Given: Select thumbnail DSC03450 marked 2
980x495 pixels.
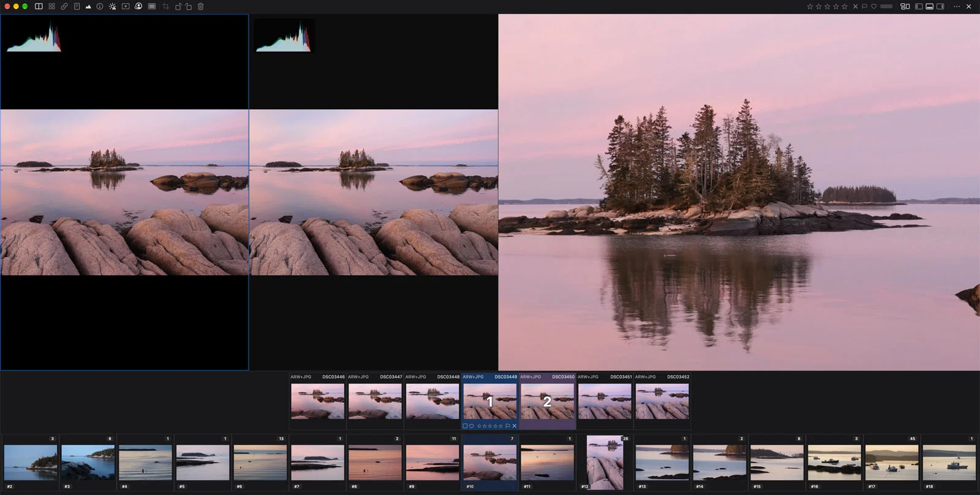Looking at the screenshot, I should coord(548,401).
